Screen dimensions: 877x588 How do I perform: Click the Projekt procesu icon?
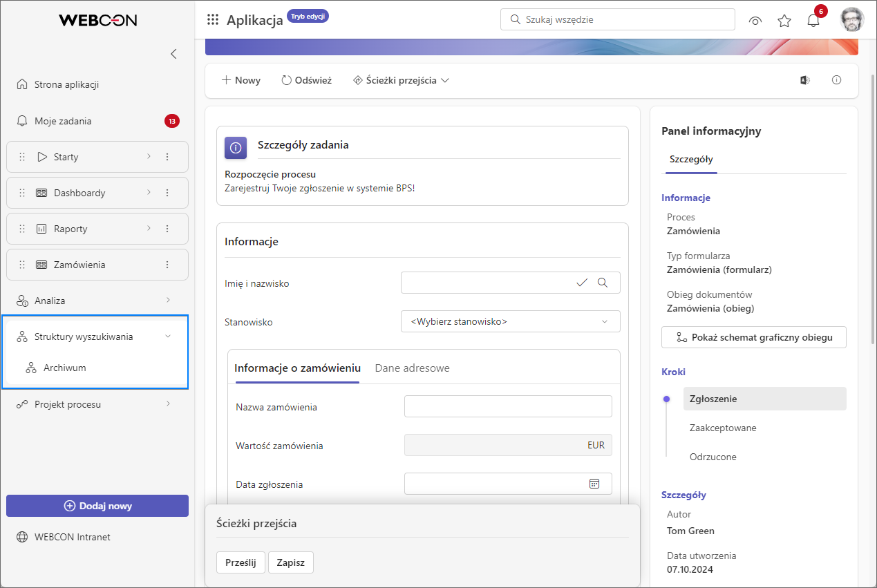point(21,404)
